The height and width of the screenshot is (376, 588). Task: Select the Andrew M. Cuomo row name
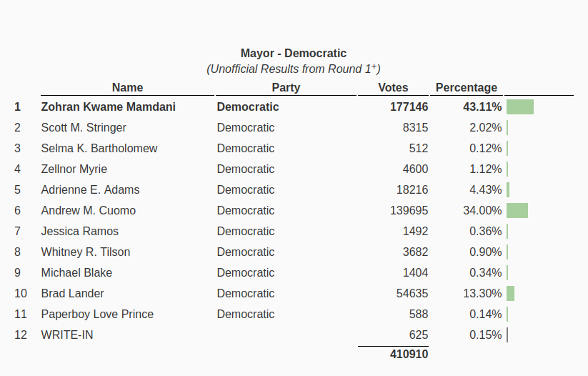coord(89,210)
